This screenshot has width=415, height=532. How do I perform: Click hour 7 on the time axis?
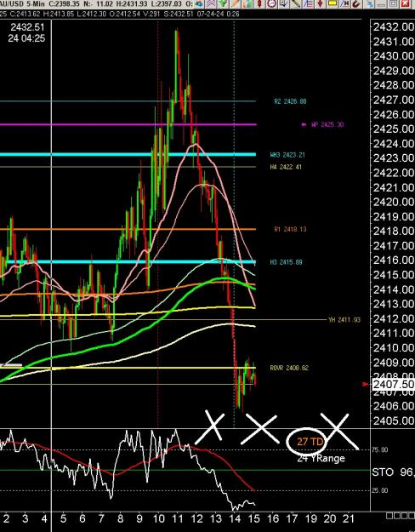[x=101, y=518]
